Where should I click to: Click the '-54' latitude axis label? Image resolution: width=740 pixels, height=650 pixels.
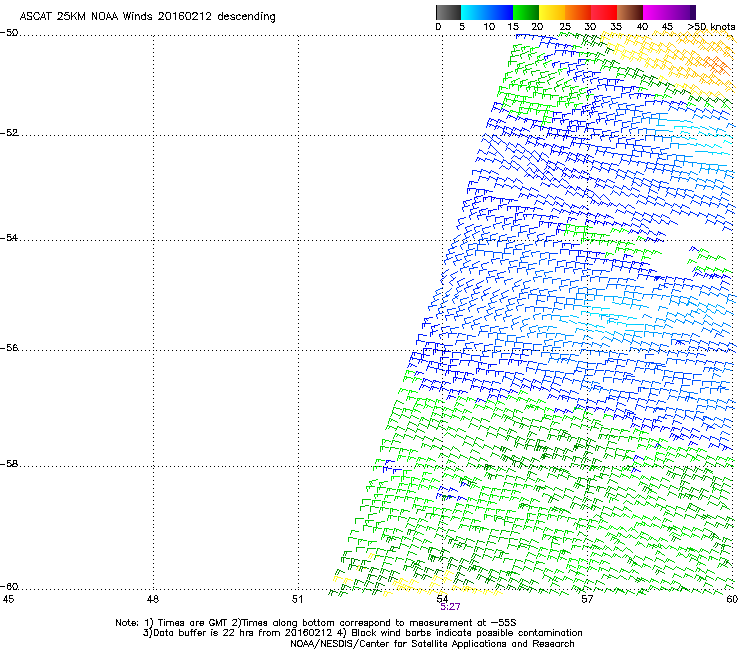(9, 237)
